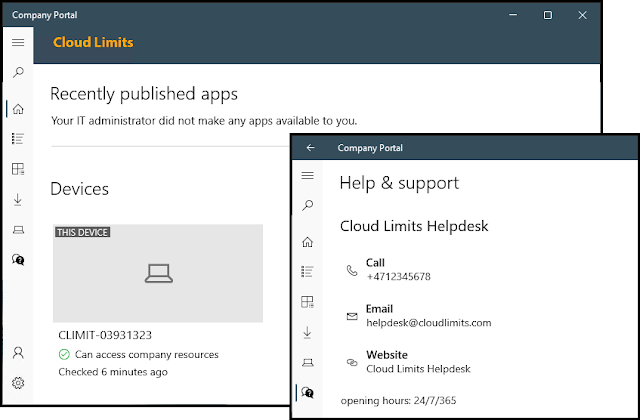Click the phone Call icon

coord(352,270)
